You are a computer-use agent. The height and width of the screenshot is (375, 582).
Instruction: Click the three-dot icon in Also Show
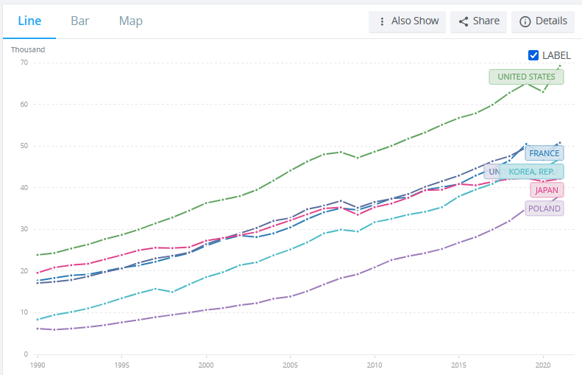382,22
